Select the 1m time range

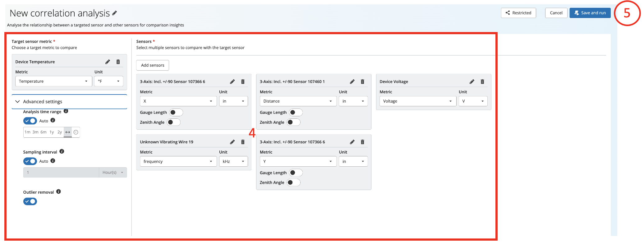[x=28, y=132]
